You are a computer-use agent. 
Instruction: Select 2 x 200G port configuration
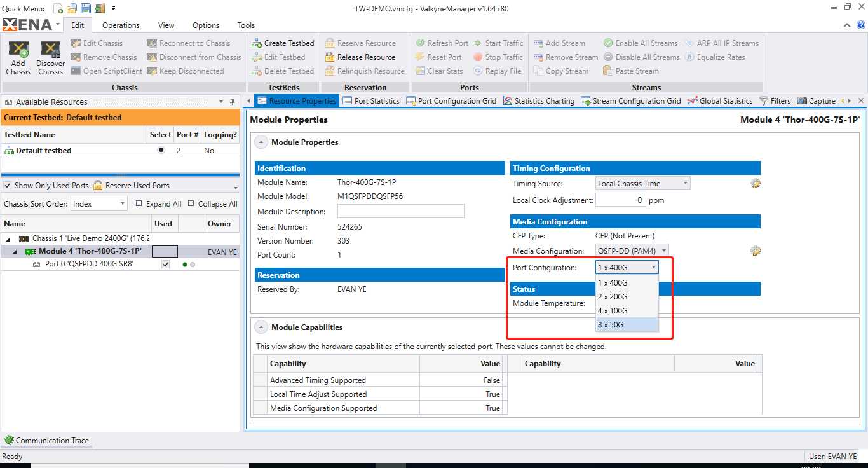(627, 297)
